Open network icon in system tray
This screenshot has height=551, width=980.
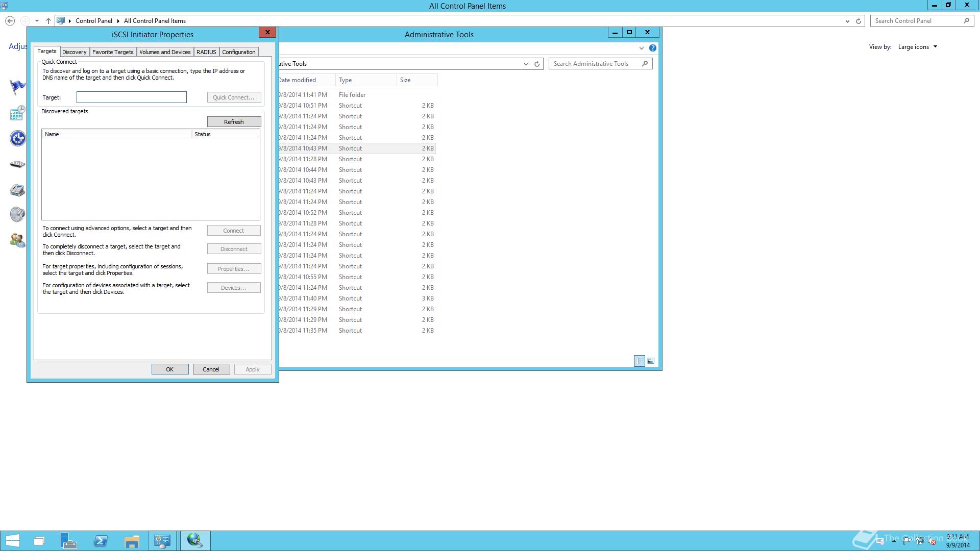click(x=920, y=541)
